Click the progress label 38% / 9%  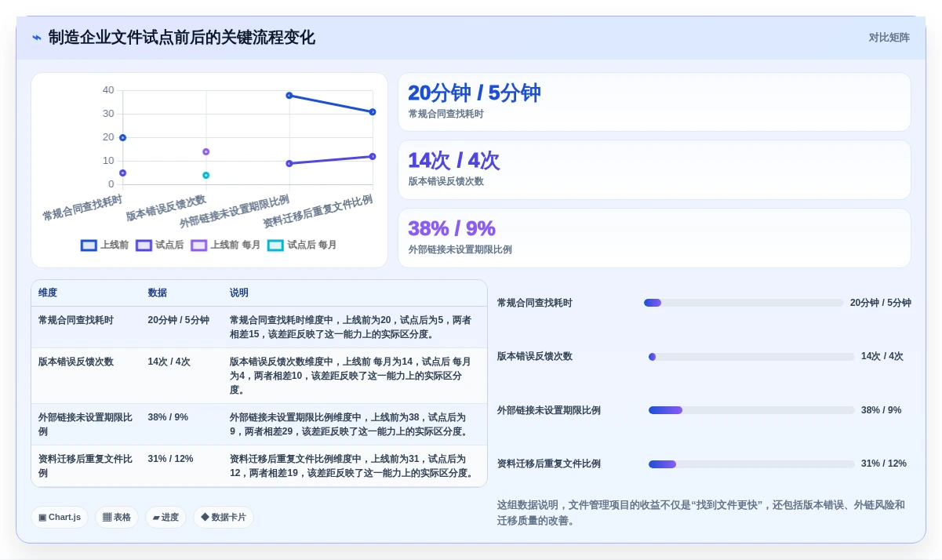click(x=882, y=410)
